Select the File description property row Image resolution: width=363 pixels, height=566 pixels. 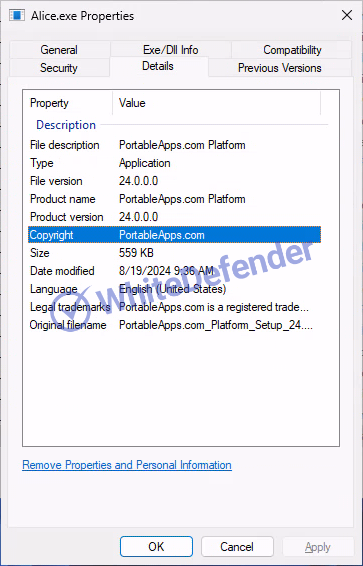pos(174,145)
